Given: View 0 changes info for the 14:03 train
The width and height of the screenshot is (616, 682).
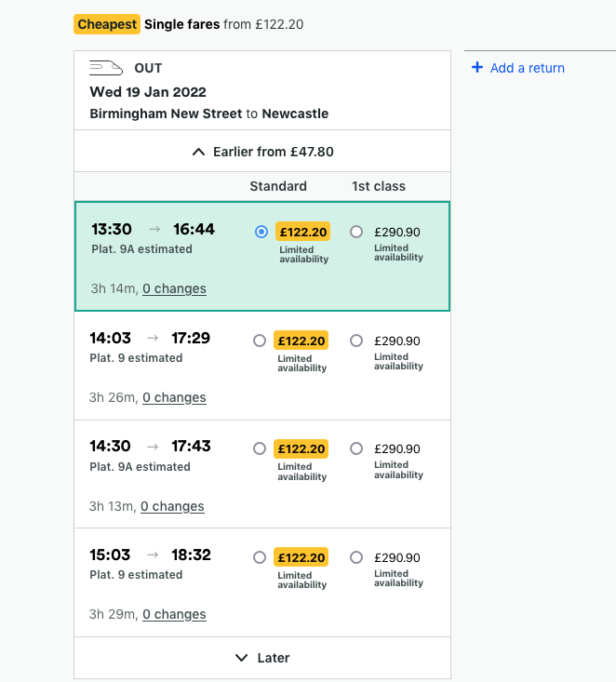Looking at the screenshot, I should click(x=174, y=397).
